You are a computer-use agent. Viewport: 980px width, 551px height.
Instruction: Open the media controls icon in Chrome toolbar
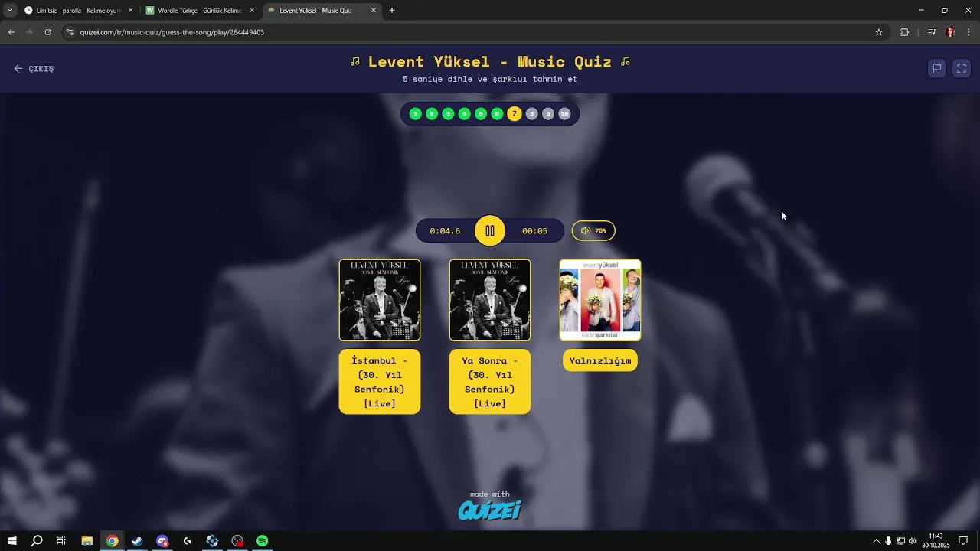point(932,32)
